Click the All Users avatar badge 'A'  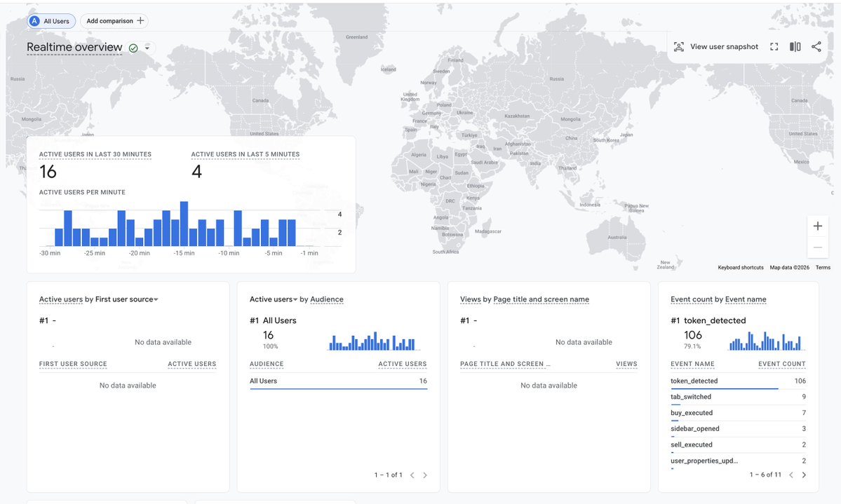34,21
